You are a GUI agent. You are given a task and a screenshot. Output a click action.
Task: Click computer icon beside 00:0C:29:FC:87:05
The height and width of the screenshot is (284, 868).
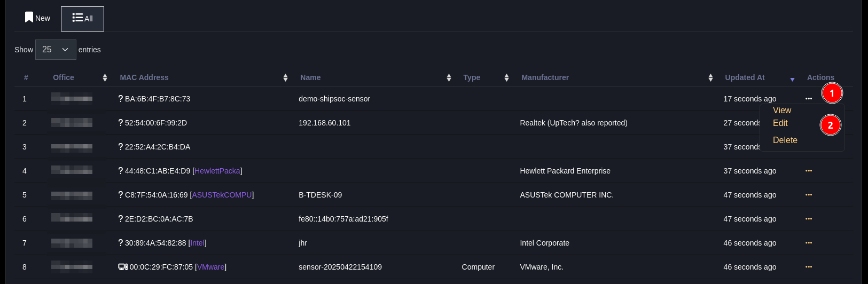123,267
